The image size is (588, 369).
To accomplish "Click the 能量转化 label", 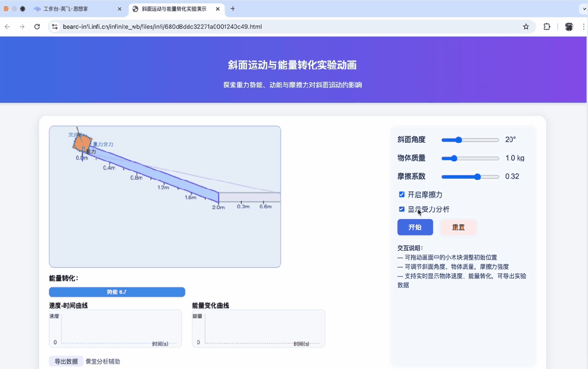I will point(64,279).
